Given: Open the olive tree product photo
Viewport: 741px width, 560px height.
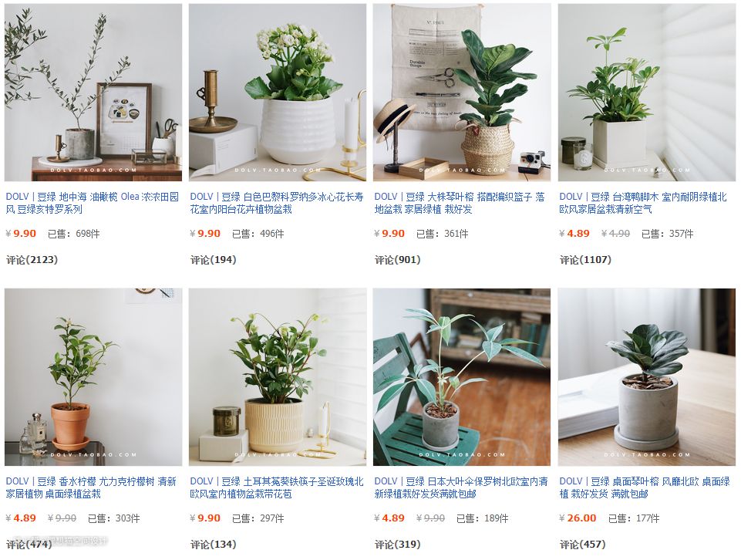Looking at the screenshot, I should coord(93,93).
